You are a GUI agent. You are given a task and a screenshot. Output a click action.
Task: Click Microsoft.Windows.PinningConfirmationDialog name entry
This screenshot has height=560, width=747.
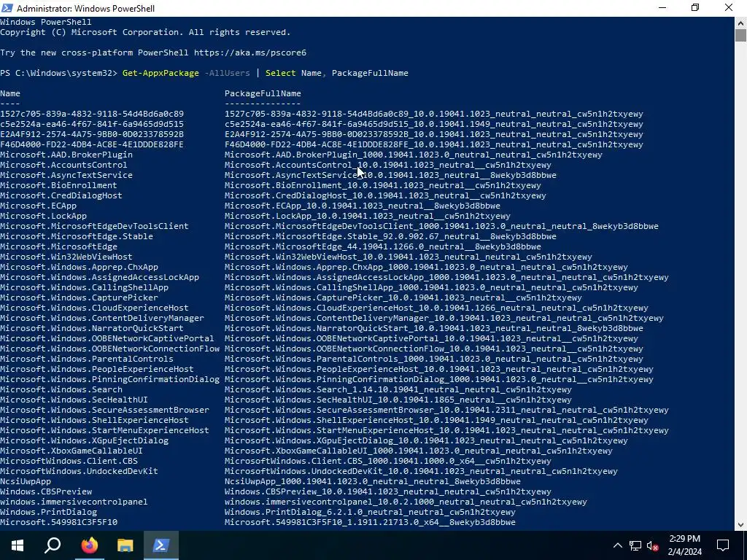coord(109,379)
